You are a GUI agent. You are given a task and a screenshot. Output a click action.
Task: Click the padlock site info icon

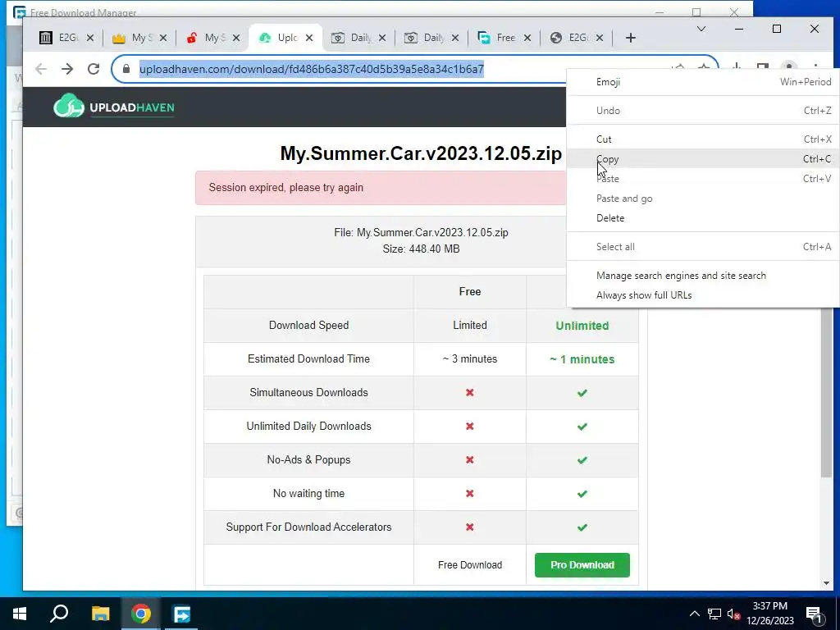click(126, 69)
